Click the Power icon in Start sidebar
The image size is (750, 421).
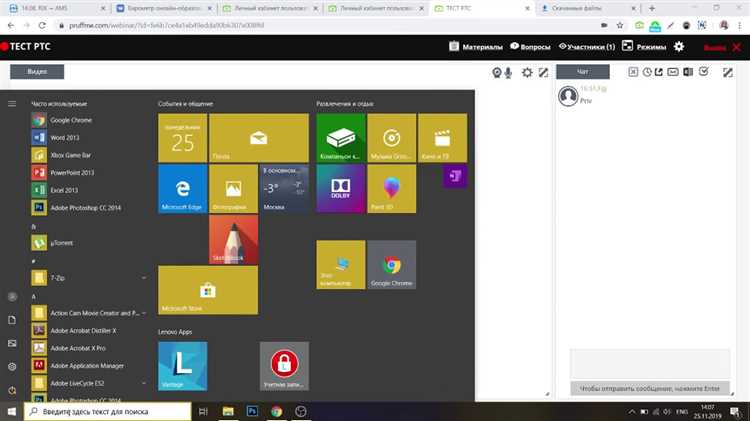point(12,390)
